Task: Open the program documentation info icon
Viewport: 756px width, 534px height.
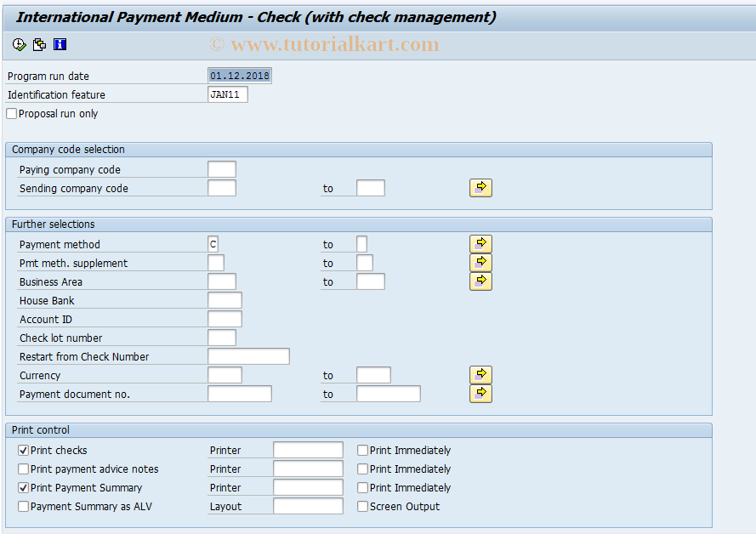Action: 60,45
